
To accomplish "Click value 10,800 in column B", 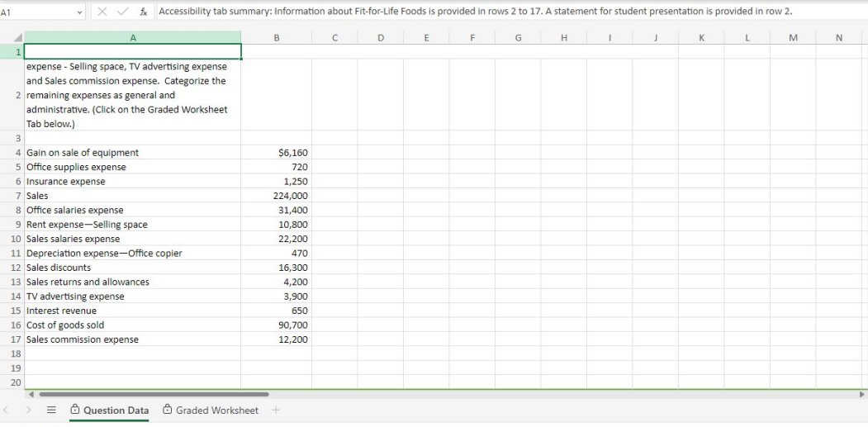I will [276, 225].
